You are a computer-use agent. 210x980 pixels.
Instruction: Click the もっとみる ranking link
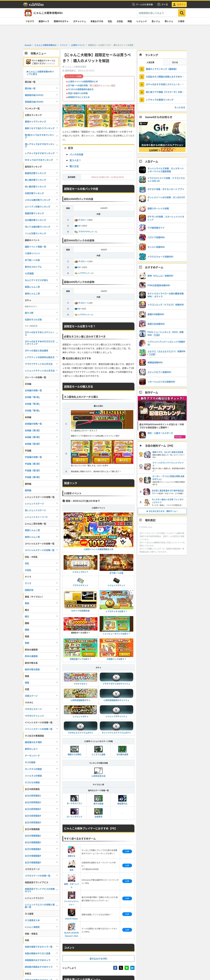pyautogui.click(x=180, y=107)
